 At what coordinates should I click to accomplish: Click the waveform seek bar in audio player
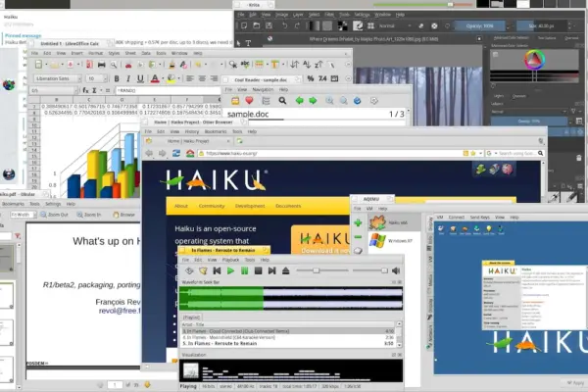click(x=291, y=298)
